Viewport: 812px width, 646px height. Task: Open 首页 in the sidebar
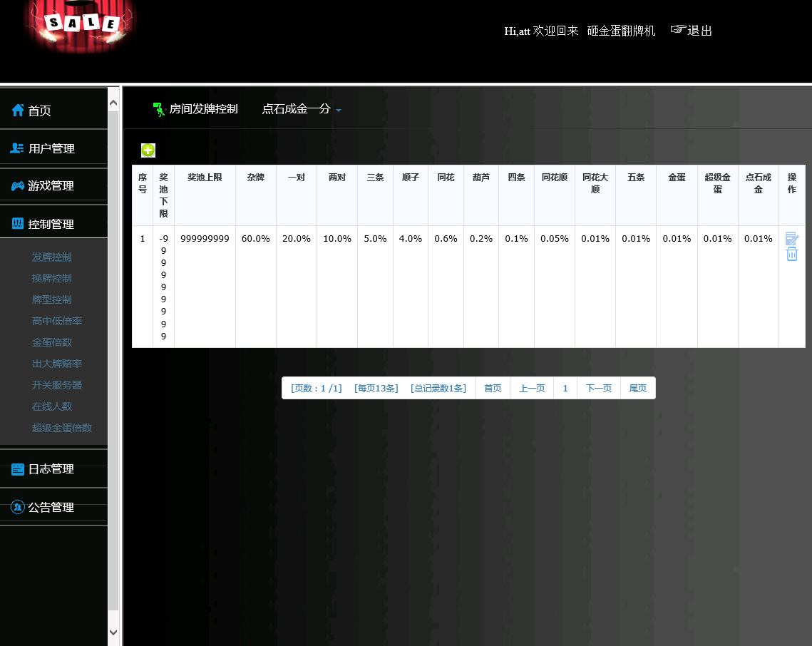39,111
